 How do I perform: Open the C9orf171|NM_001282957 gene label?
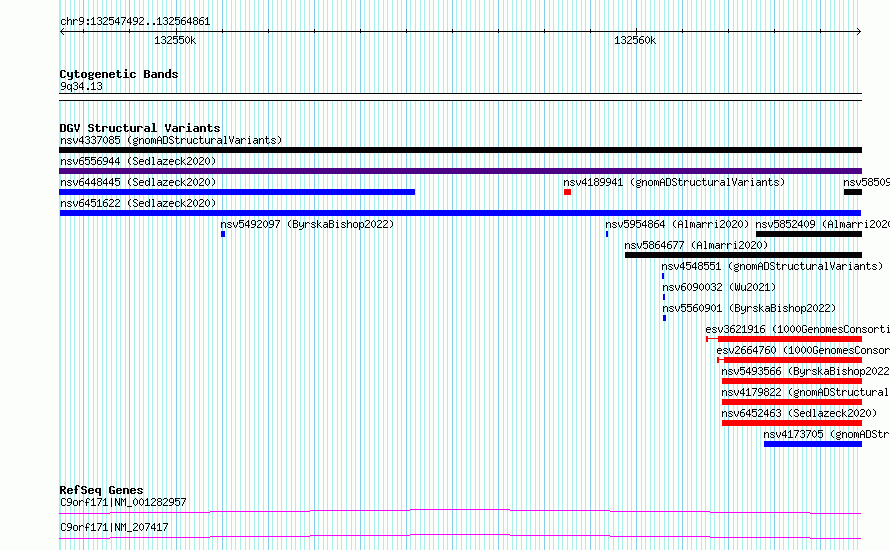point(123,502)
